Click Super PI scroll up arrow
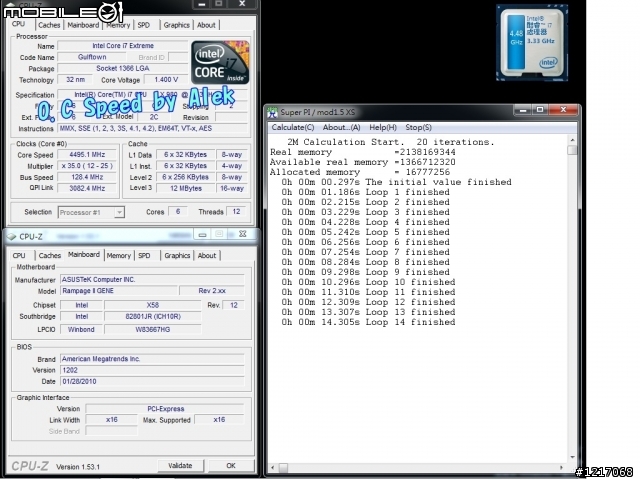The image size is (640, 480). (573, 140)
